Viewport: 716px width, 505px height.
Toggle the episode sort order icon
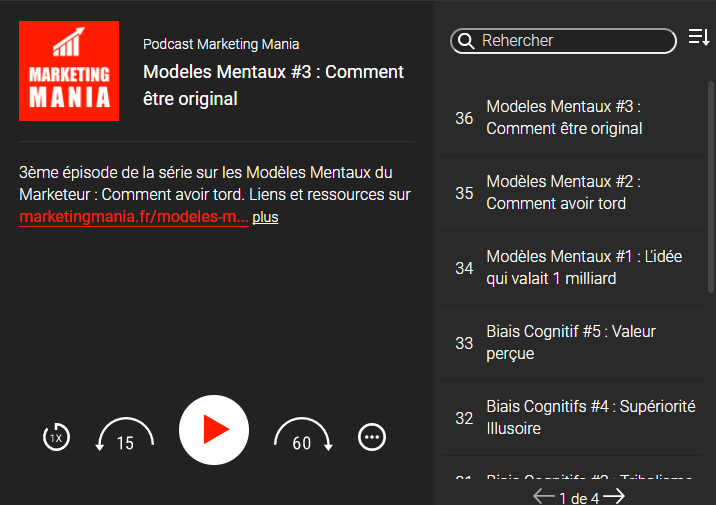(698, 39)
